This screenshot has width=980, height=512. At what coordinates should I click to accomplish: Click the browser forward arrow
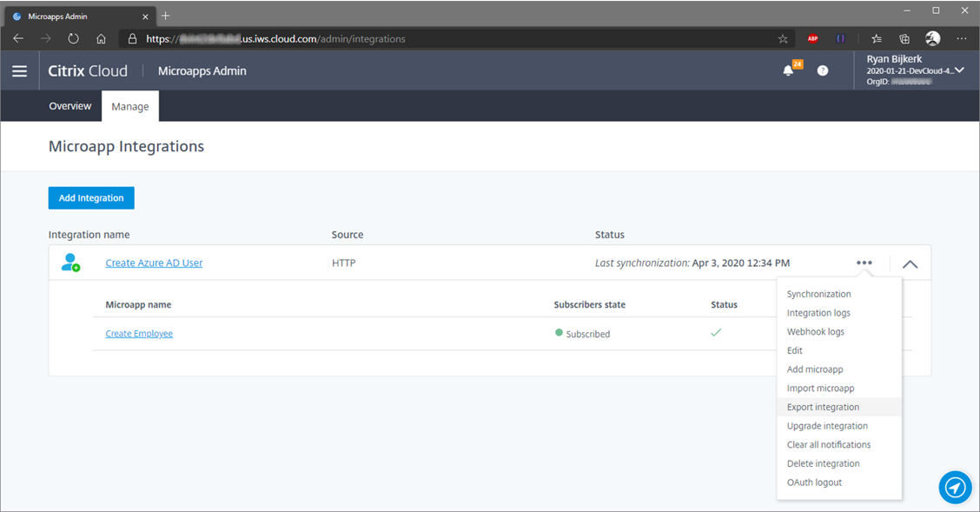(x=46, y=39)
